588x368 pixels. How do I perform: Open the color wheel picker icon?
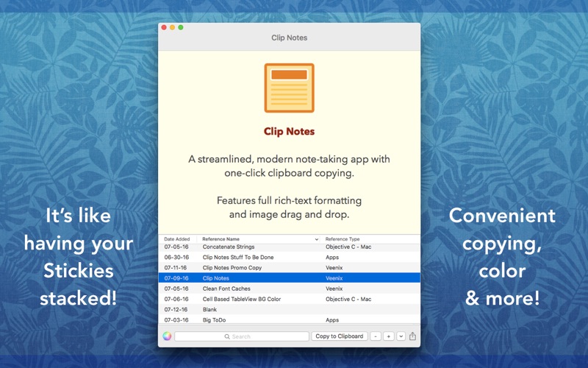point(167,336)
